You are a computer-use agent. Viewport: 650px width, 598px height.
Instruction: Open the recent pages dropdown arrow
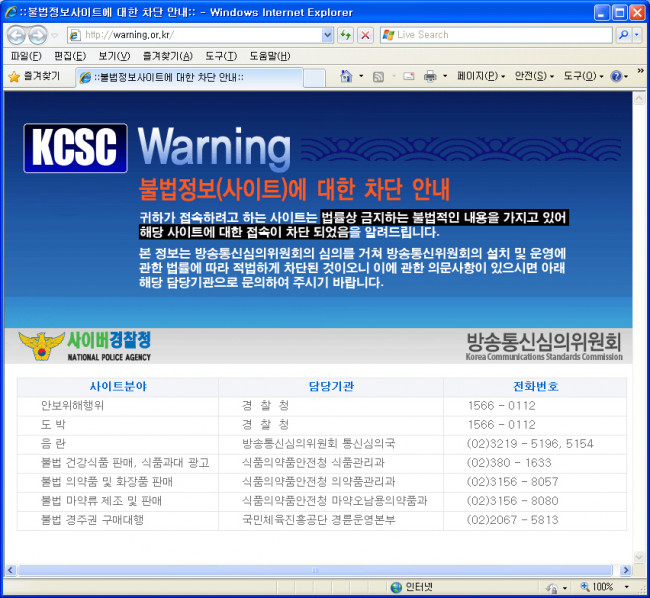(x=55, y=36)
